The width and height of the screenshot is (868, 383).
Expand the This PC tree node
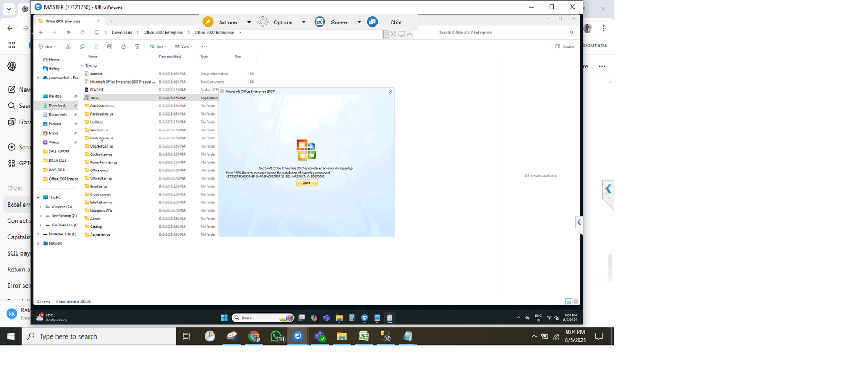tap(38, 197)
